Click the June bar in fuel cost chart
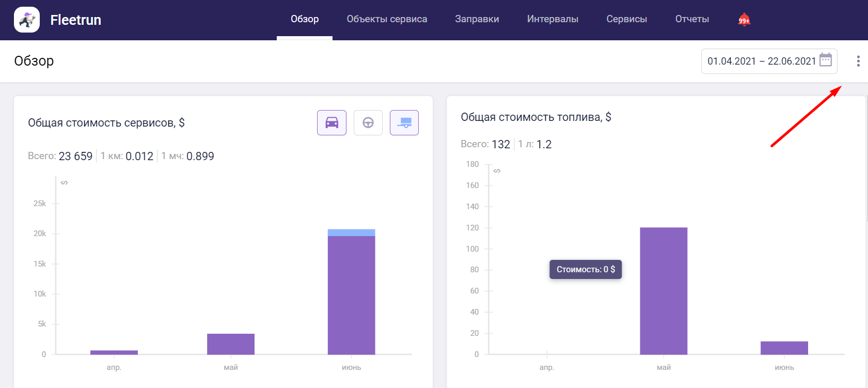 (784, 348)
